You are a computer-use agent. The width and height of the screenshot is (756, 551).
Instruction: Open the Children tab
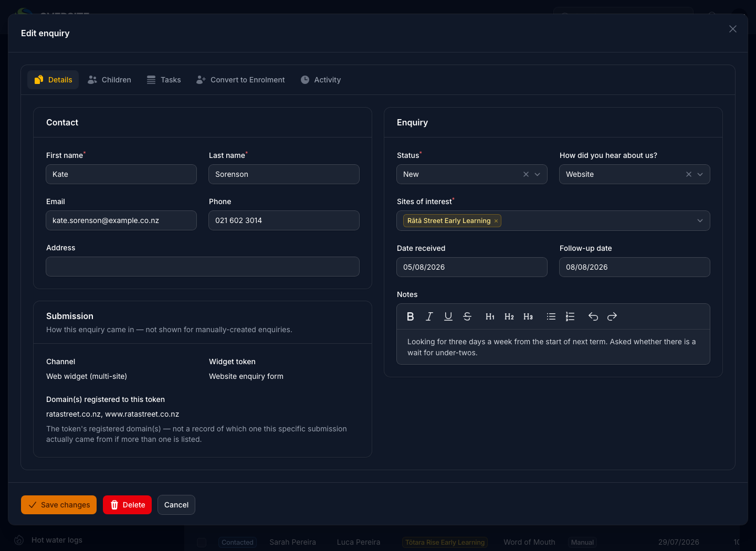click(x=109, y=80)
